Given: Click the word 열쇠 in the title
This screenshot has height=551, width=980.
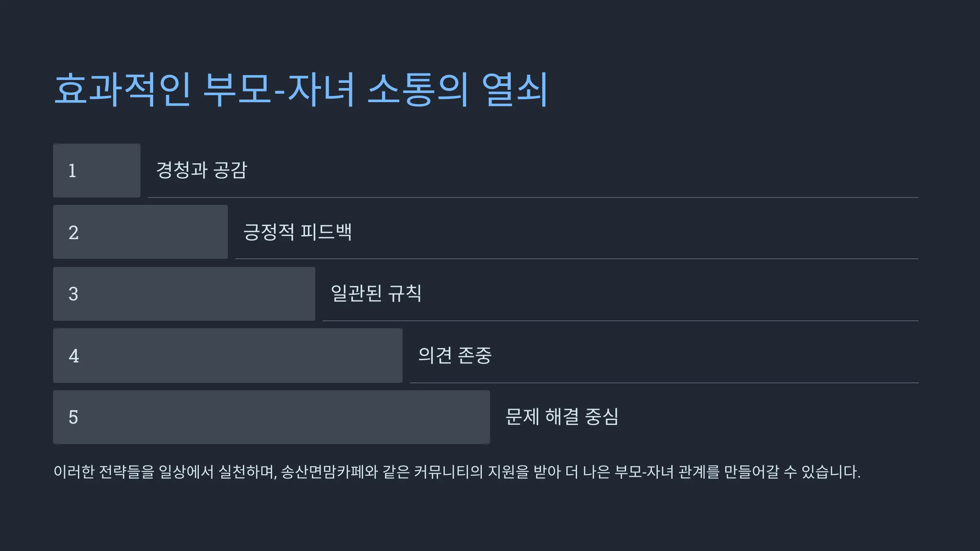Looking at the screenshot, I should [x=514, y=90].
